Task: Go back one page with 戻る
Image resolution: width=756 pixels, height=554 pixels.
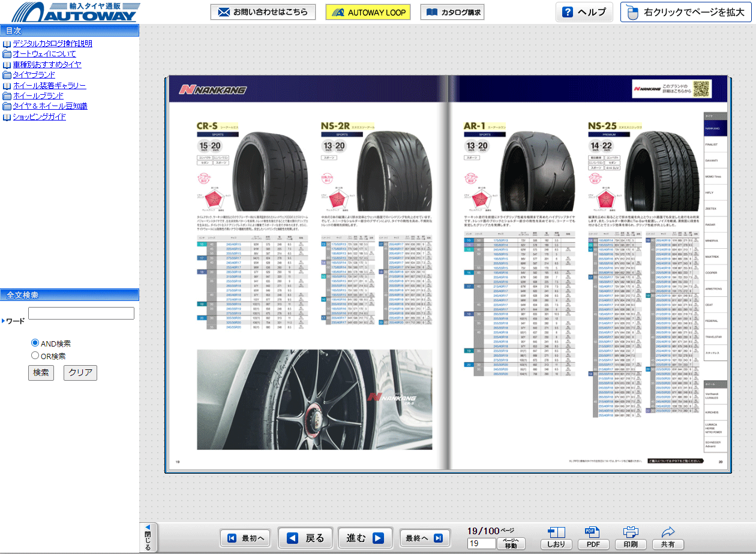Action: click(306, 538)
